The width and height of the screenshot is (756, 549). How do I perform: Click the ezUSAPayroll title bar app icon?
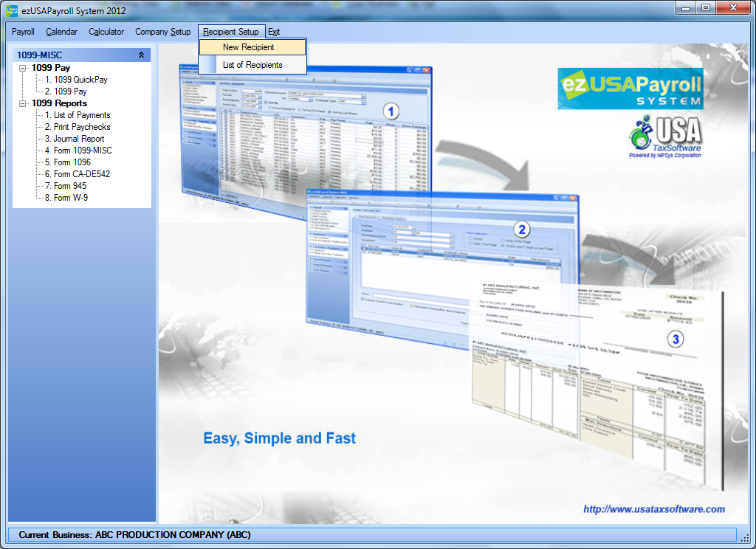coord(12,10)
